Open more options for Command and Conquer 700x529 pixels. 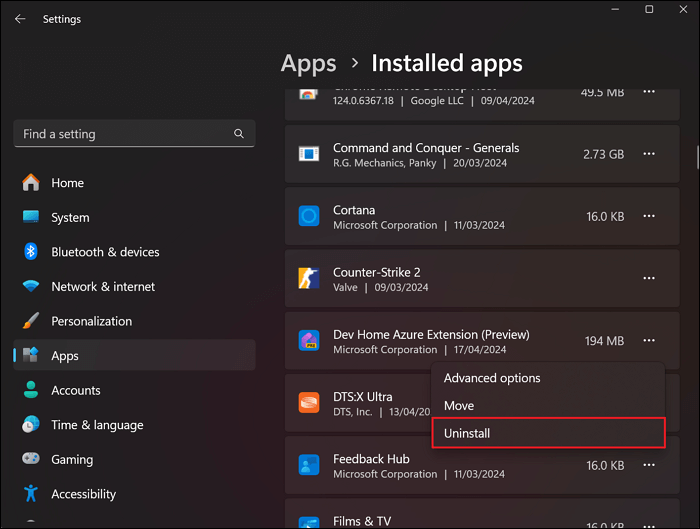(649, 154)
